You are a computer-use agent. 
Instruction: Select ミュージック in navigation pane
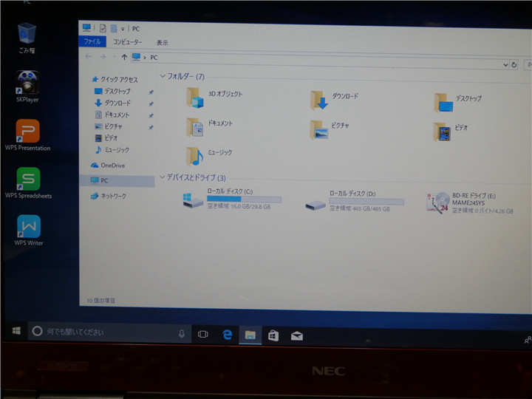pos(112,149)
